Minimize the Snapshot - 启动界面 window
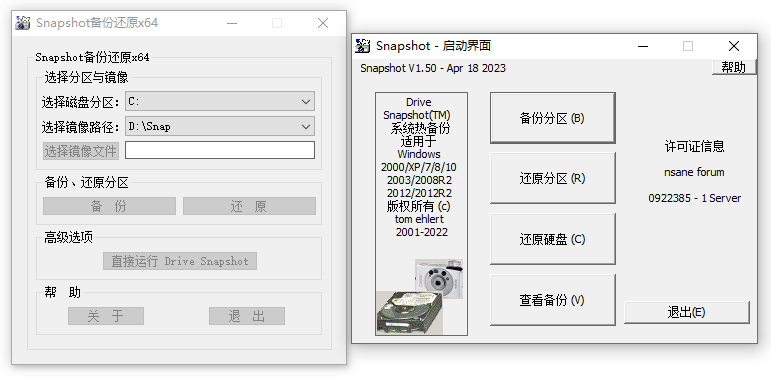 pyautogui.click(x=643, y=46)
